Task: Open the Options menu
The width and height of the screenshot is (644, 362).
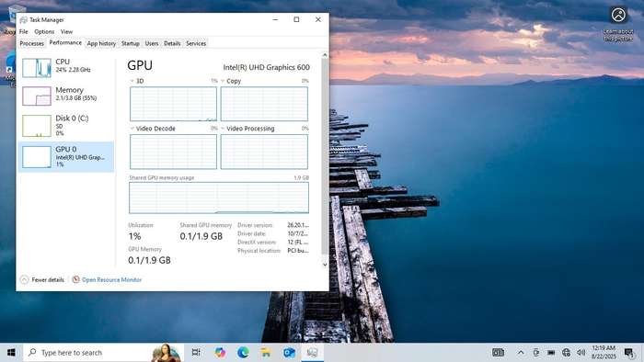Action: pyautogui.click(x=44, y=31)
